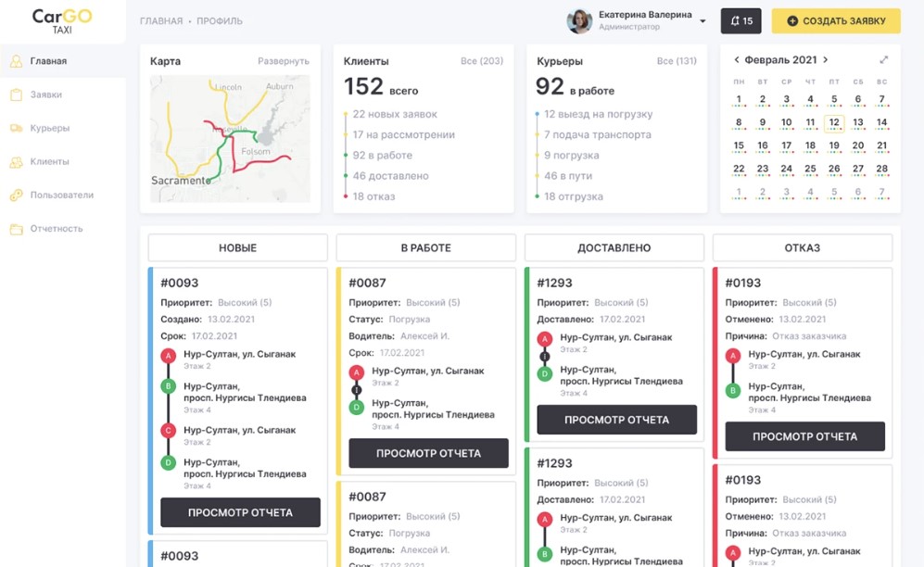Screen dimensions: 924x567
Task: Switch to the НОВЫЕ column tab
Action: (x=237, y=248)
